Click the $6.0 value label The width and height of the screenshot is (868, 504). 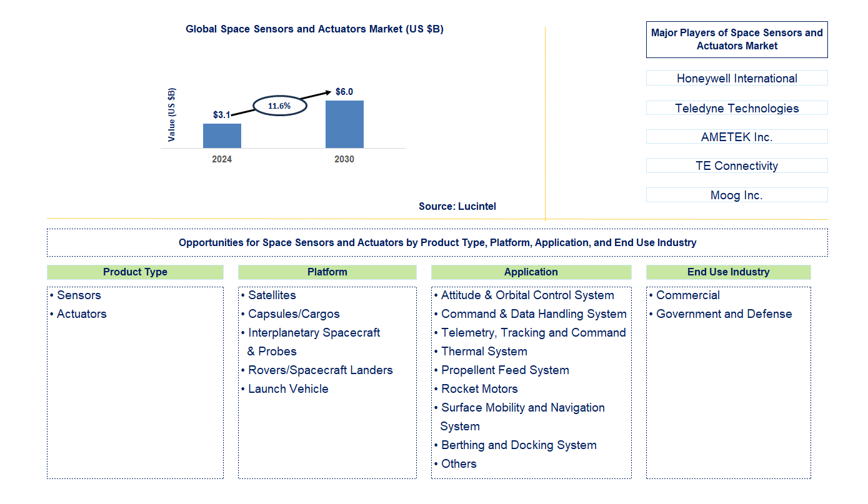tap(344, 92)
